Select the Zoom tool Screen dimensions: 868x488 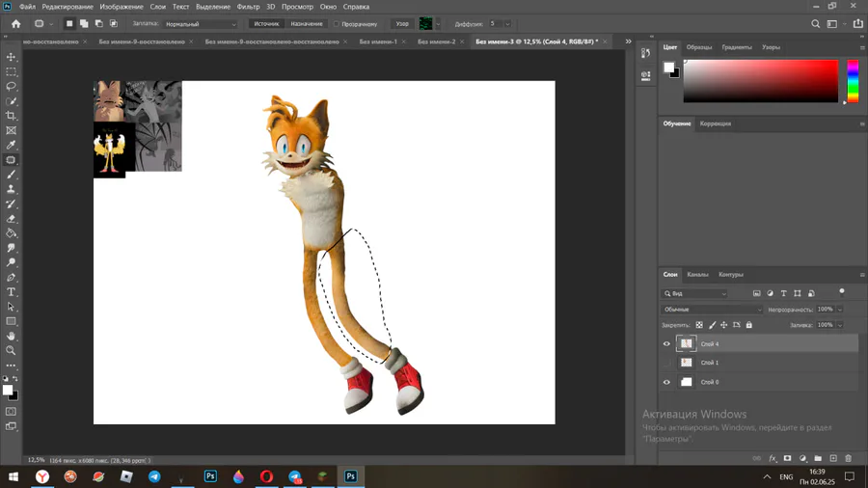click(x=11, y=350)
